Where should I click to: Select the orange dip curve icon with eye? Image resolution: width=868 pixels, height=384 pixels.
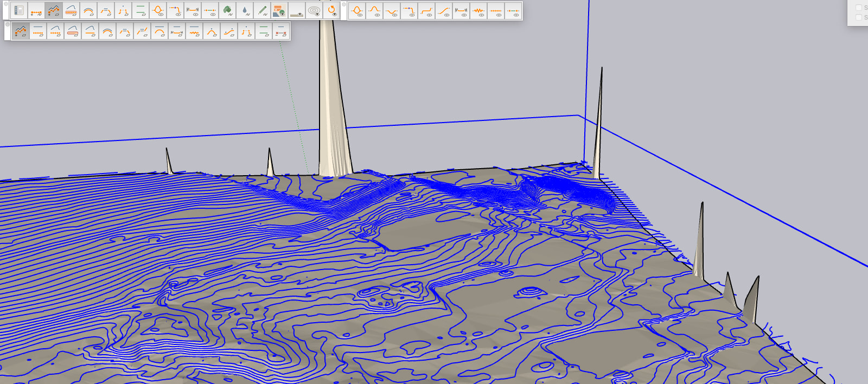(391, 11)
